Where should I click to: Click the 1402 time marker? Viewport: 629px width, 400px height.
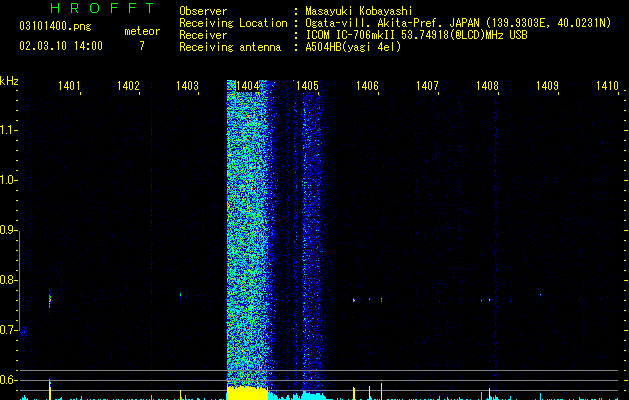pos(128,86)
